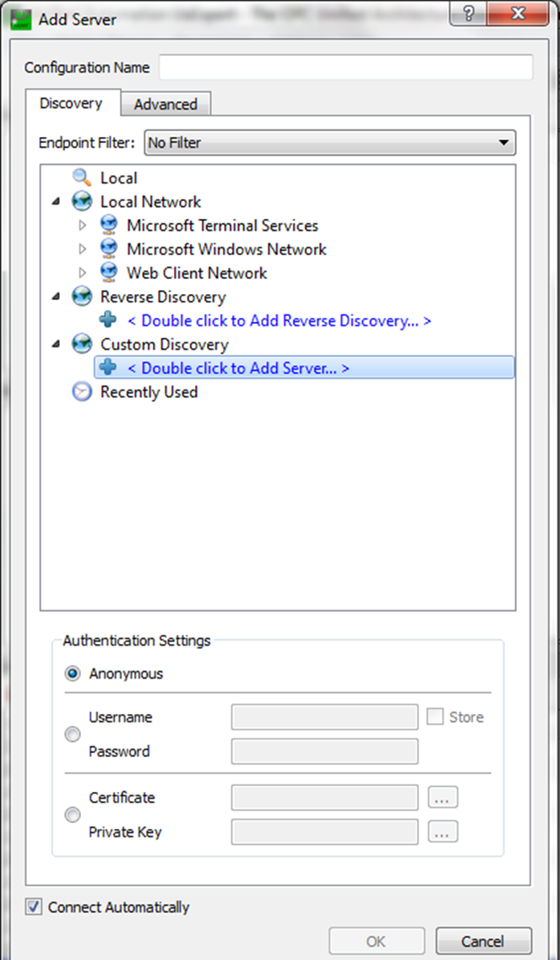Click the Recently Used clock icon

pyautogui.click(x=82, y=392)
